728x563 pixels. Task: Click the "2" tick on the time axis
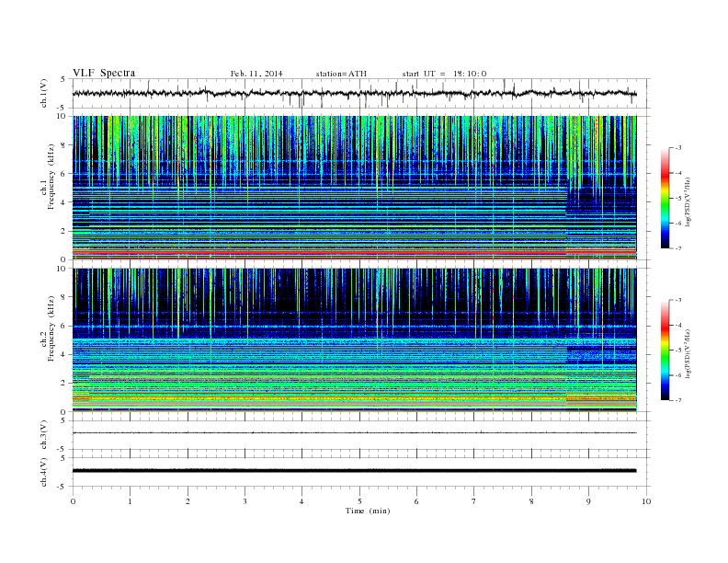188,501
